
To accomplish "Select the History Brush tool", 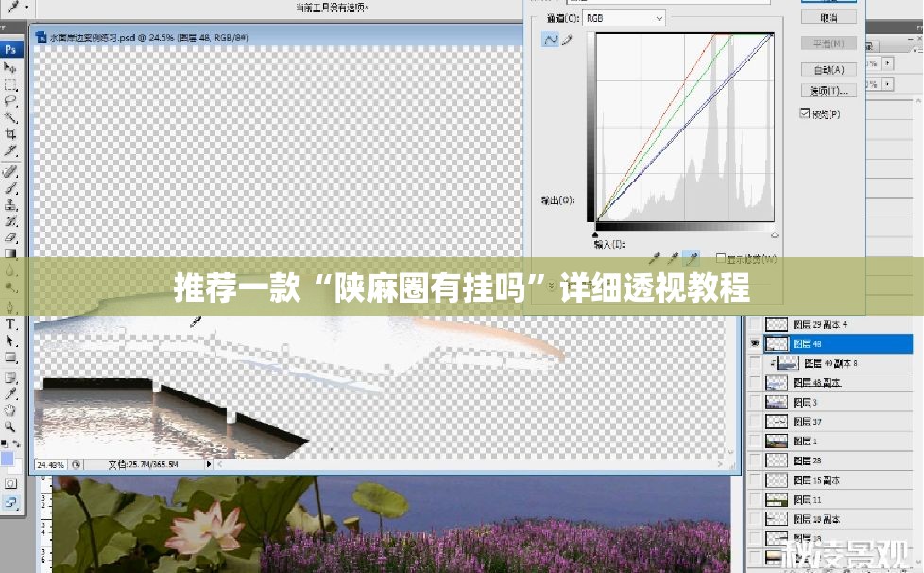I will (x=10, y=221).
